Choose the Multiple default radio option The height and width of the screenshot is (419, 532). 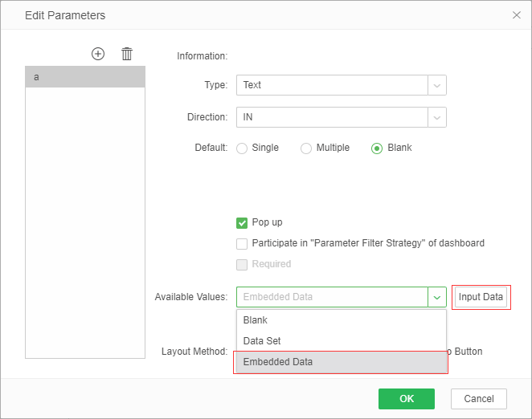pyautogui.click(x=306, y=148)
